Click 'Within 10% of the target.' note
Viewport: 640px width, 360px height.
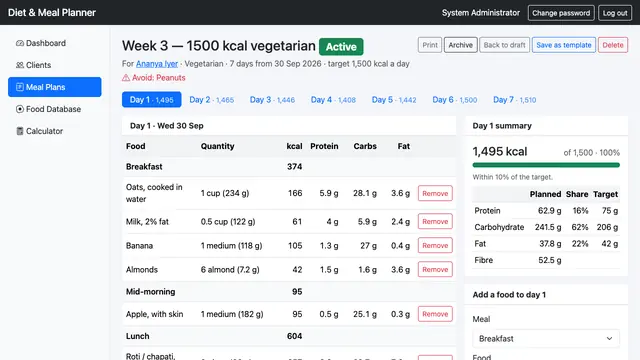tap(513, 177)
